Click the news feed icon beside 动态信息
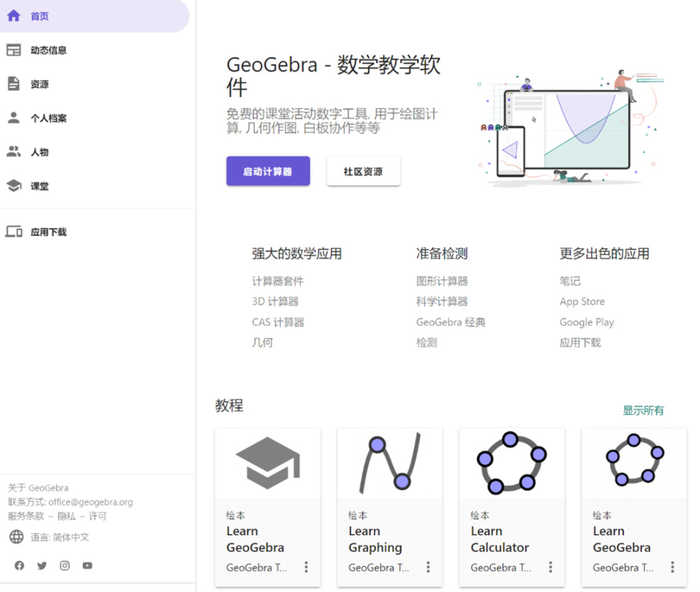Viewport: 700px width, 592px height. coord(14,50)
